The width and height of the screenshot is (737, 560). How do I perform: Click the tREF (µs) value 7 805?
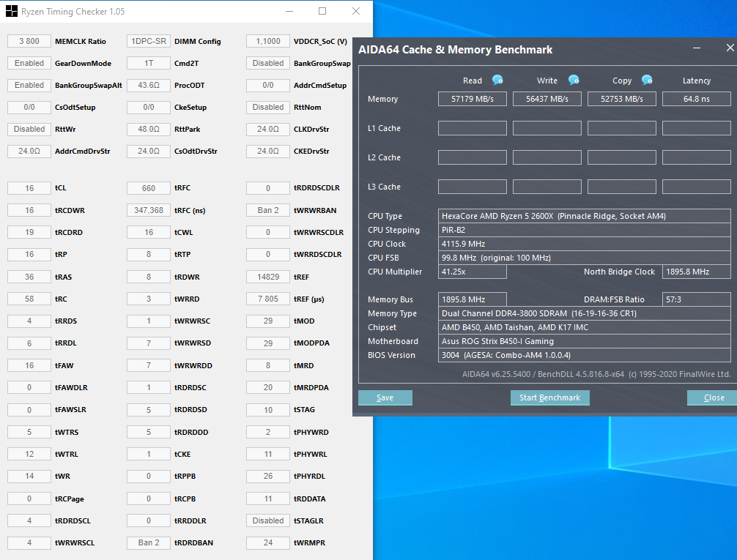pos(268,299)
